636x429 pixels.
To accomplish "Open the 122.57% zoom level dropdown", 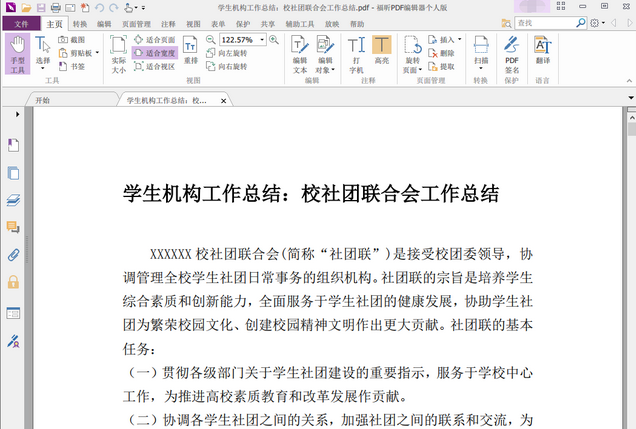I will [262, 39].
